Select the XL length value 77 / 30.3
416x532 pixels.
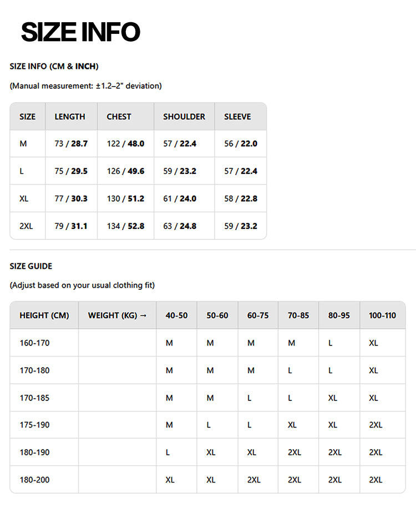[71, 198]
